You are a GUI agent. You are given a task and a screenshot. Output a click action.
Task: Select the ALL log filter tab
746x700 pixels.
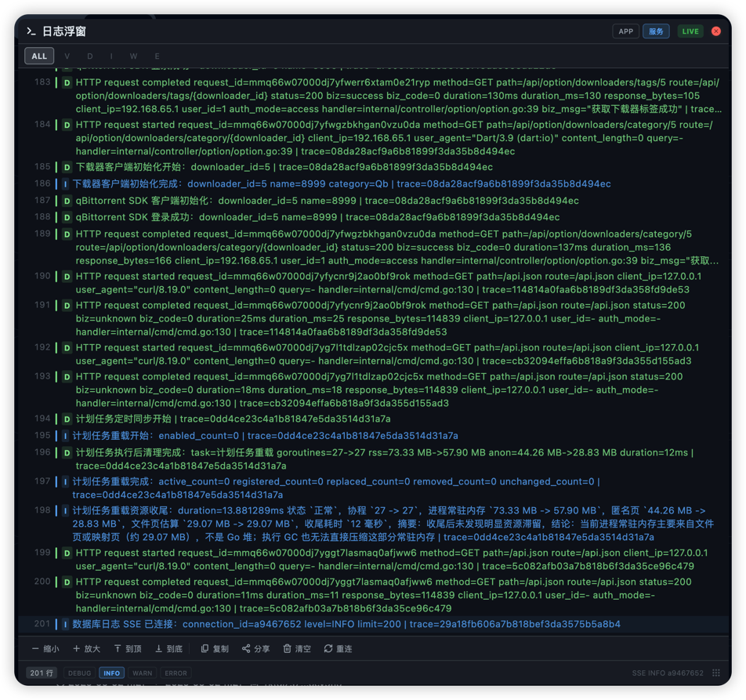(39, 56)
